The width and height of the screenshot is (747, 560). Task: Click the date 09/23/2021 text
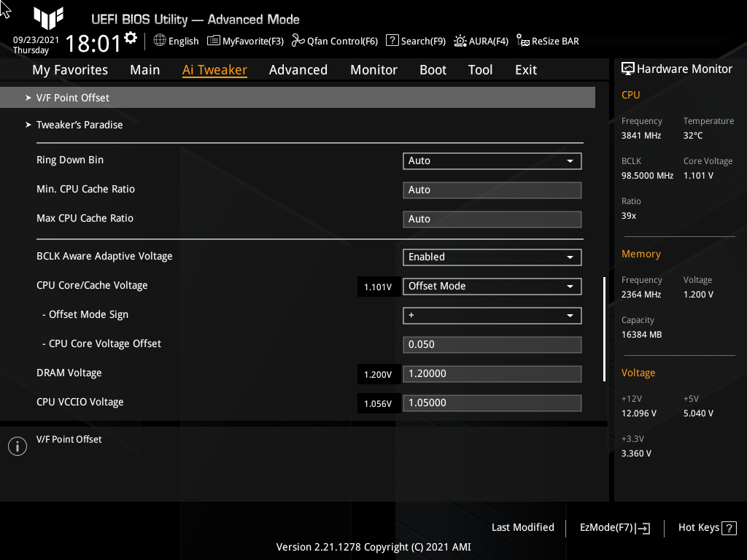pos(36,40)
